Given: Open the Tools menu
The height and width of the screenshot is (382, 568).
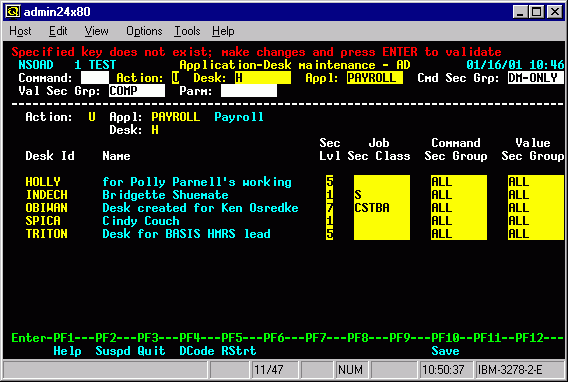Looking at the screenshot, I should tap(187, 31).
